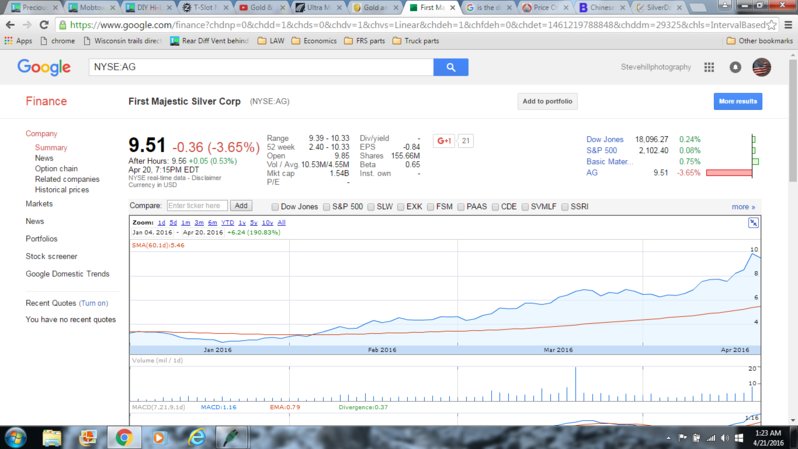
Task: Open the Dow Jones index link
Action: tap(605, 139)
